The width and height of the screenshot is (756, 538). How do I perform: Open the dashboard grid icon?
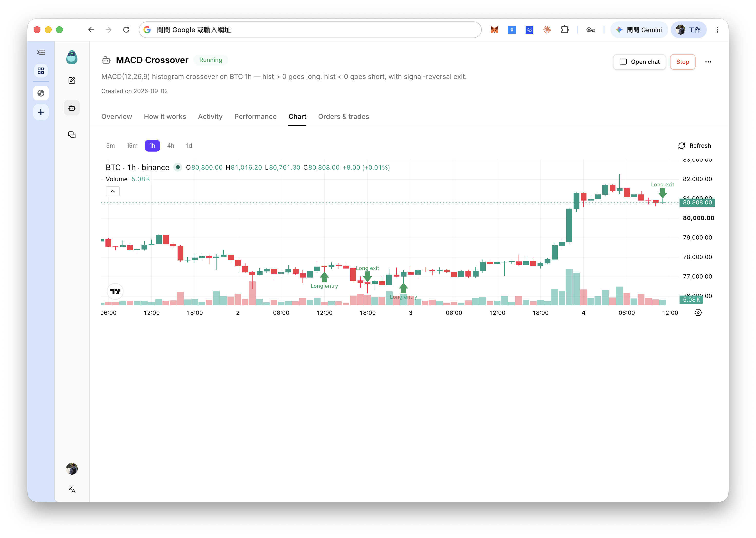point(41,71)
